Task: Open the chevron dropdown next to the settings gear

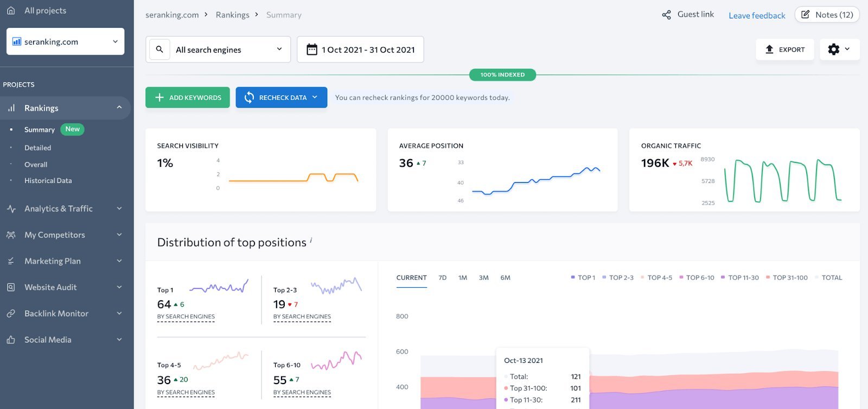Action: (x=847, y=49)
